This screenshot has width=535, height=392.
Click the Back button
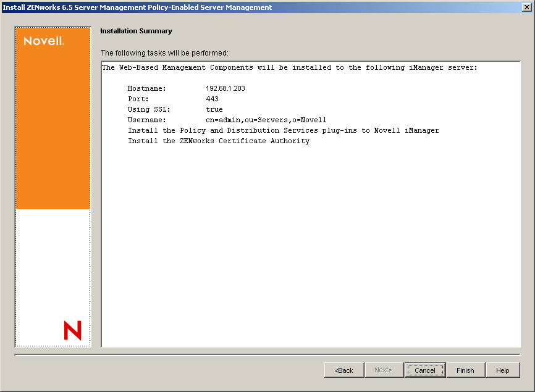(x=344, y=370)
